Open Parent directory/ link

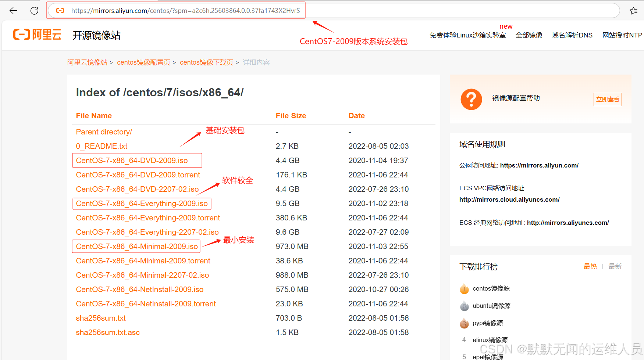[104, 132]
